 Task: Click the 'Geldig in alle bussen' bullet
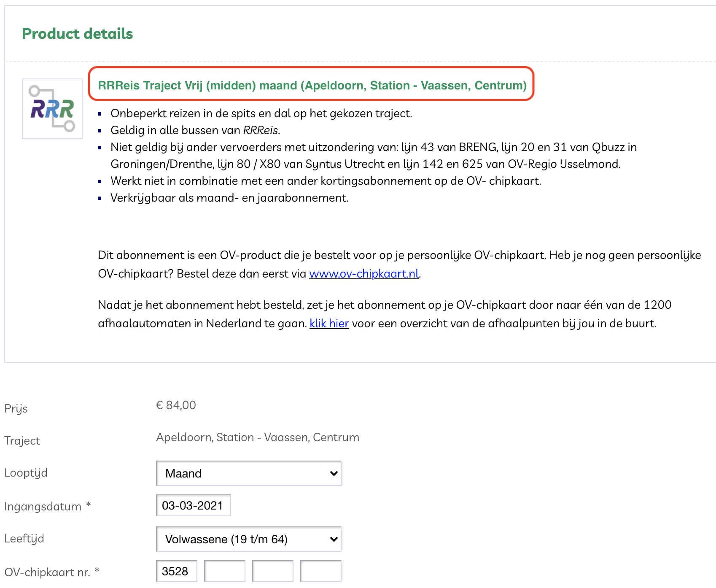195,130
